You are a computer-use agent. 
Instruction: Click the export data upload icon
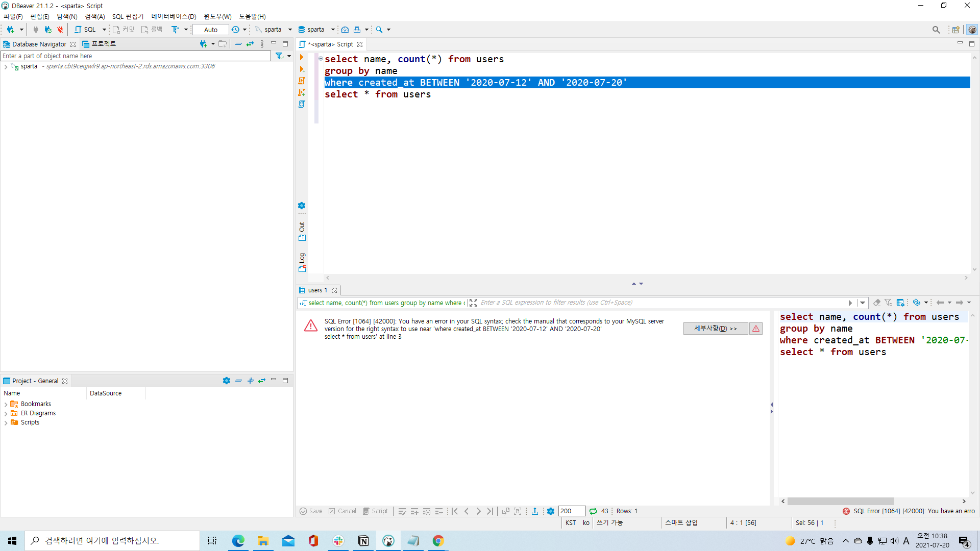point(535,511)
